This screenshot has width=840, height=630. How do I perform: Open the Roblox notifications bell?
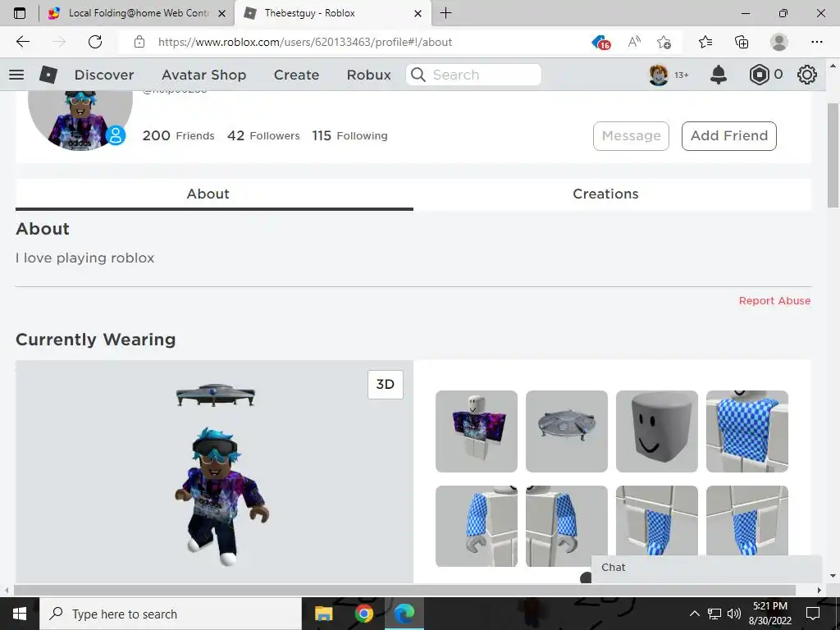pos(719,75)
